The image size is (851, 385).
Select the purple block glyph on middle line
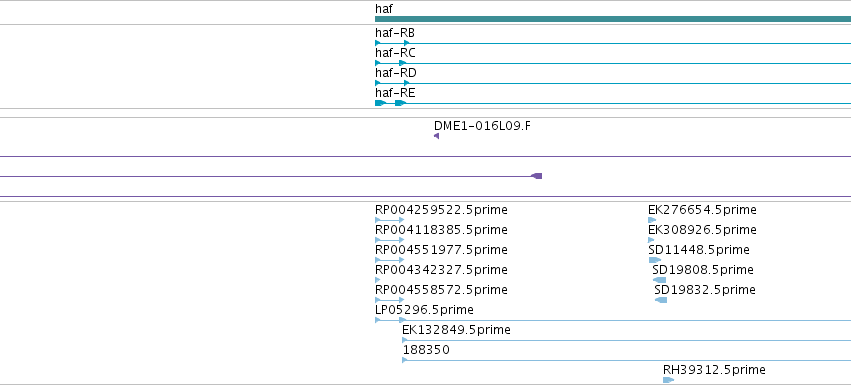[536, 176]
